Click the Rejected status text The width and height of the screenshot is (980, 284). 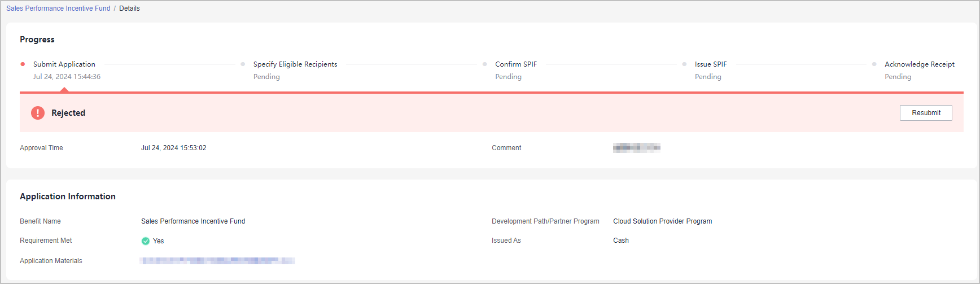point(68,113)
